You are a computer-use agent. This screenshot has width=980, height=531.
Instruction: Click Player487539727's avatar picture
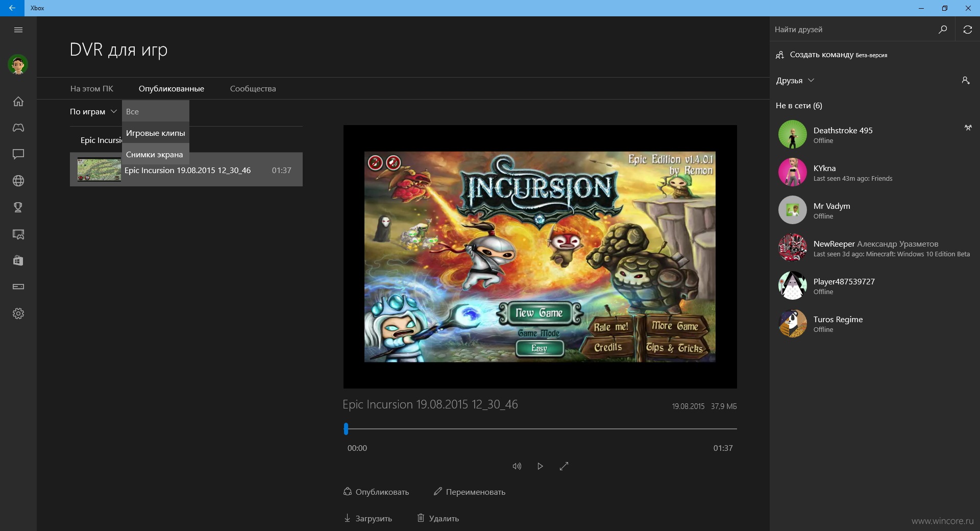[792, 285]
